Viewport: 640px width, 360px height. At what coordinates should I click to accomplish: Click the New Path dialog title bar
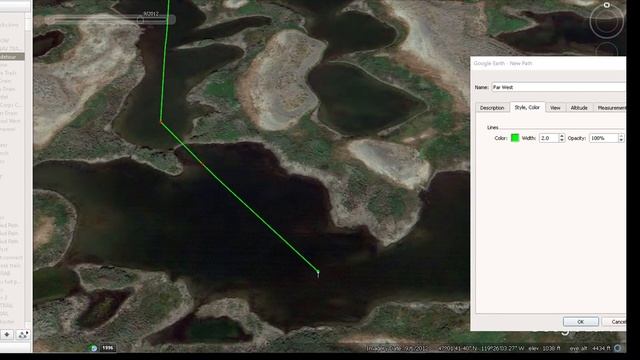tap(548, 63)
